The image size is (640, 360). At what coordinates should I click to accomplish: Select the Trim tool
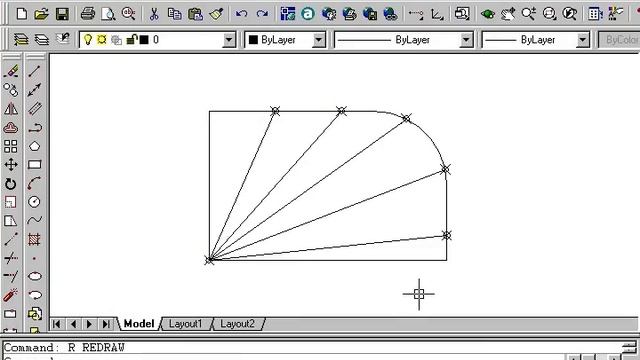click(11, 258)
